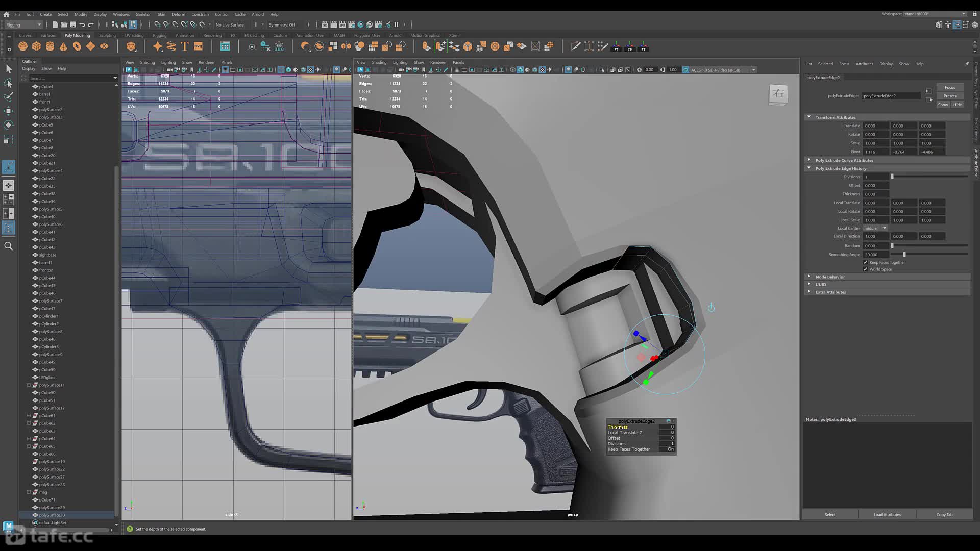Screen dimensions: 980x551
Task: Open the Skeleton menu
Action: coord(143,14)
